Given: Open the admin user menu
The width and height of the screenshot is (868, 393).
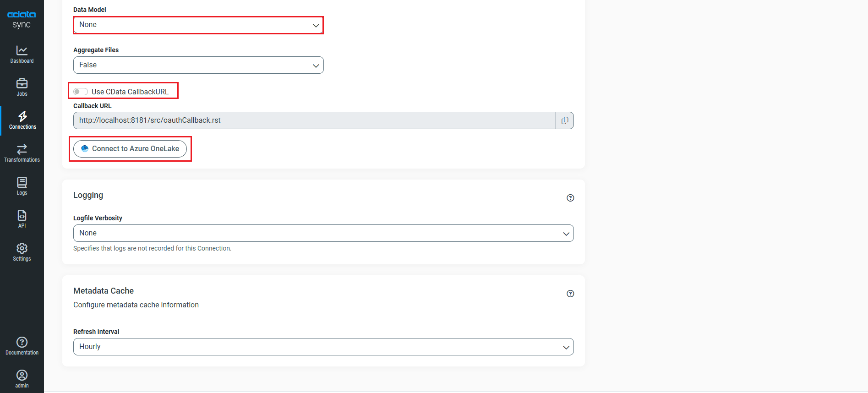Looking at the screenshot, I should [22, 379].
